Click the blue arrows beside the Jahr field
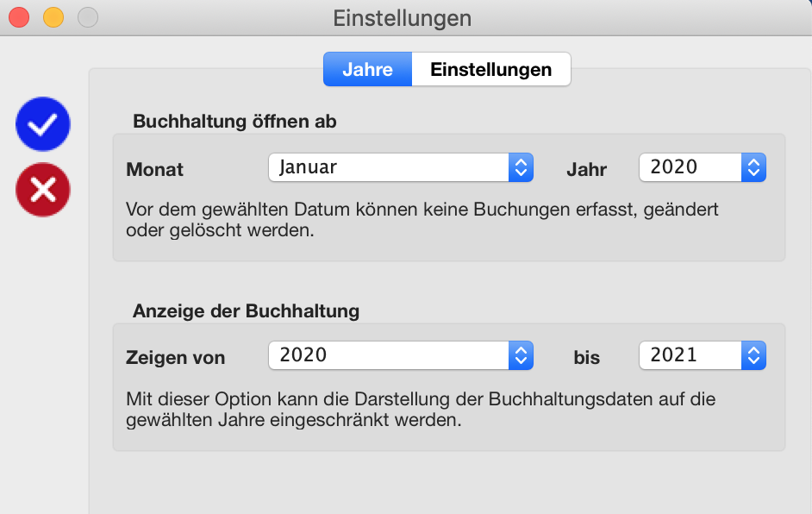The width and height of the screenshot is (812, 514). [x=753, y=167]
